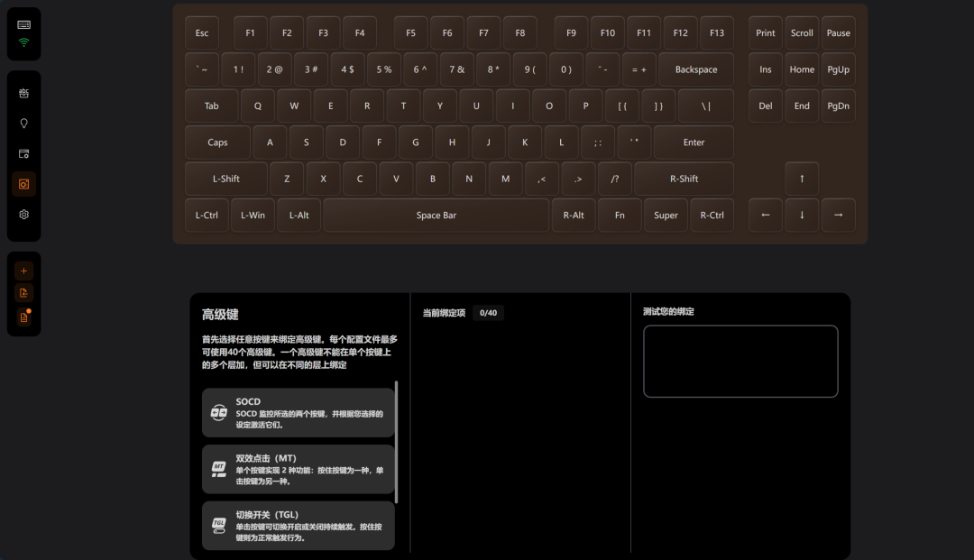Screen dimensions: 974x560
Task: Select the /? key
Action: click(x=614, y=179)
